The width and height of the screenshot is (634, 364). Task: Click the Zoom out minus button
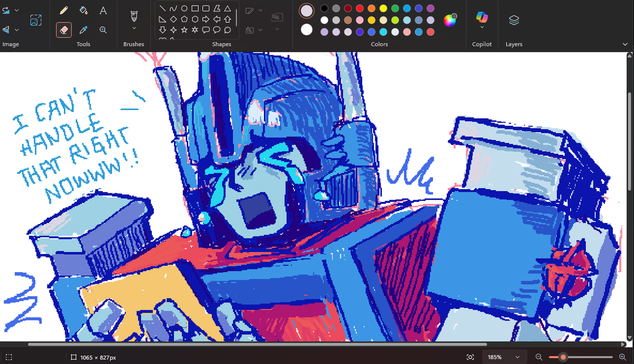pyautogui.click(x=539, y=357)
